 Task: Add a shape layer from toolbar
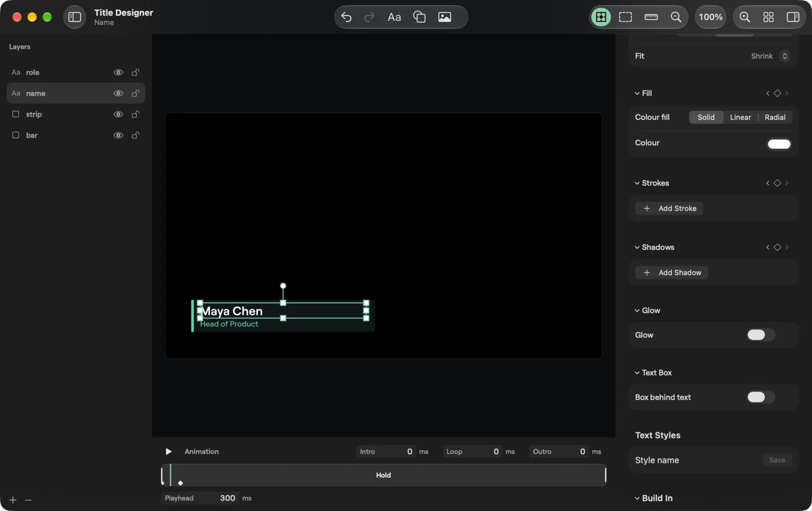pyautogui.click(x=419, y=17)
